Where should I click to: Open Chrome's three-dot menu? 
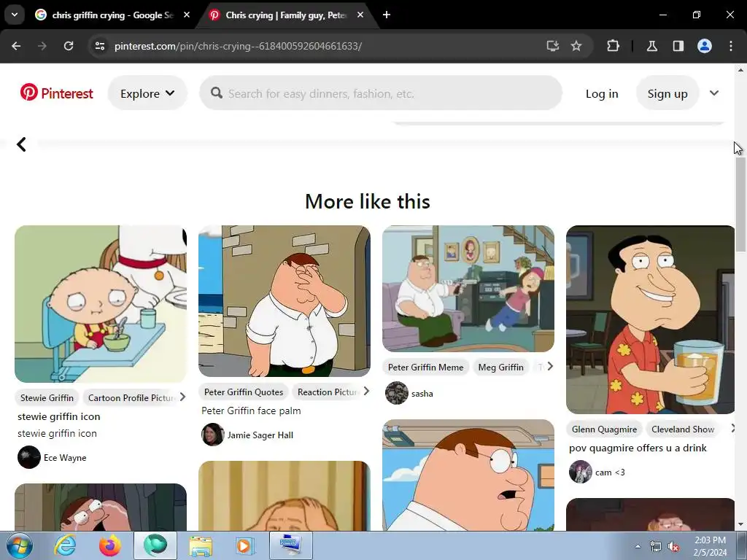(731, 46)
